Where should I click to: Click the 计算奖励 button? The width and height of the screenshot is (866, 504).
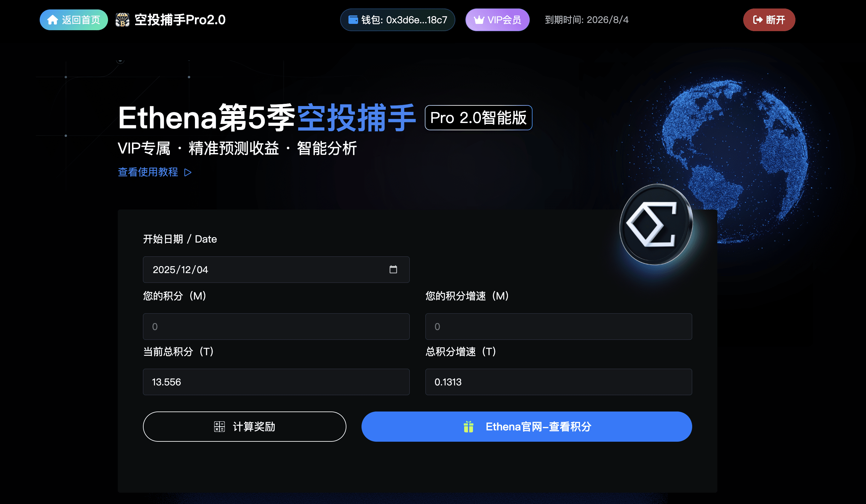click(x=244, y=426)
